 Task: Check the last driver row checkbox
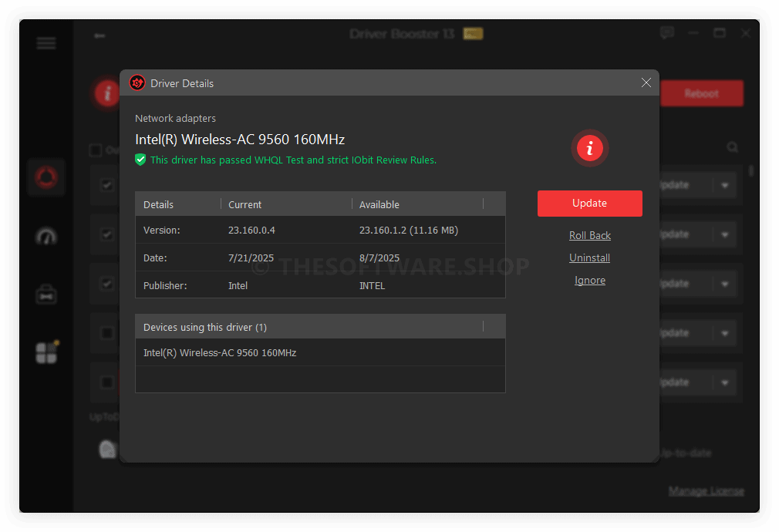point(107,382)
